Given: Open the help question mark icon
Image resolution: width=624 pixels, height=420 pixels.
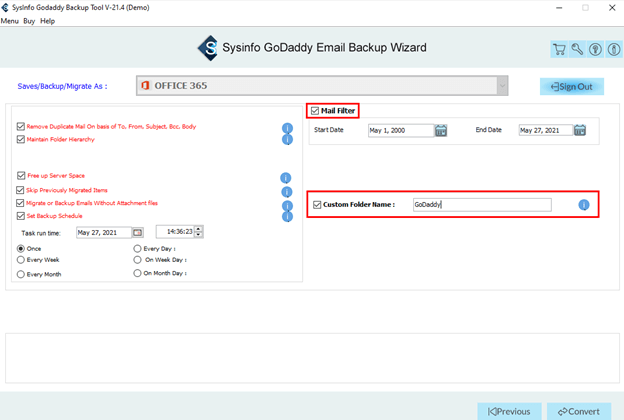Looking at the screenshot, I should click(x=595, y=49).
